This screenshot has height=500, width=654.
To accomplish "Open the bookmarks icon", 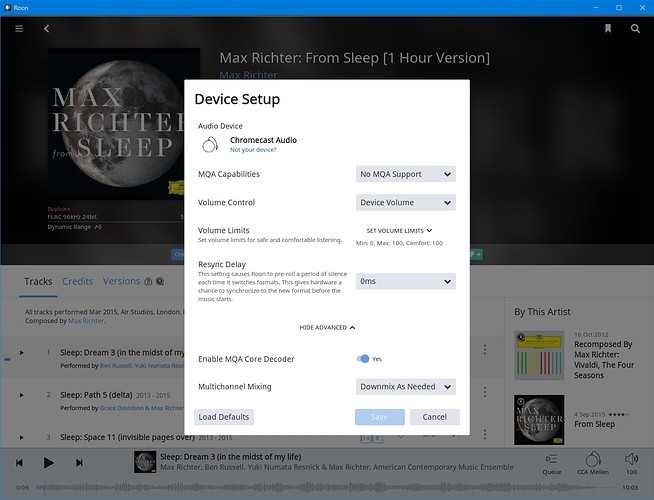I will click(x=608, y=28).
